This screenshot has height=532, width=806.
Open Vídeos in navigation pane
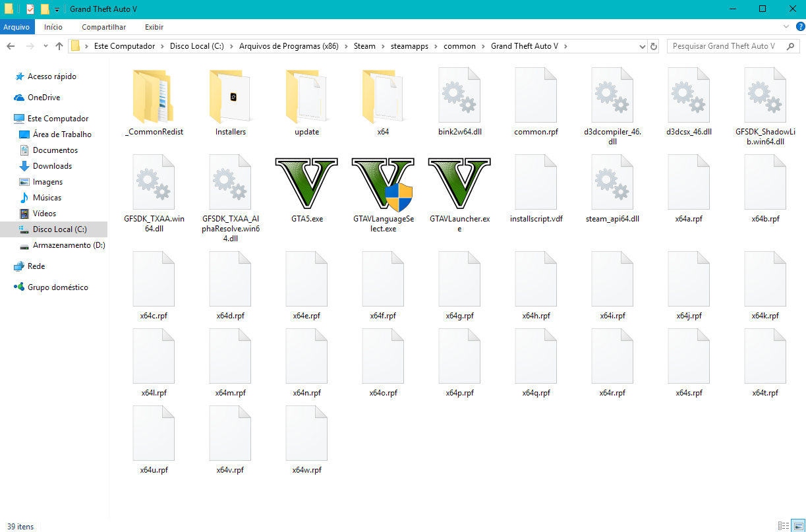coord(45,214)
